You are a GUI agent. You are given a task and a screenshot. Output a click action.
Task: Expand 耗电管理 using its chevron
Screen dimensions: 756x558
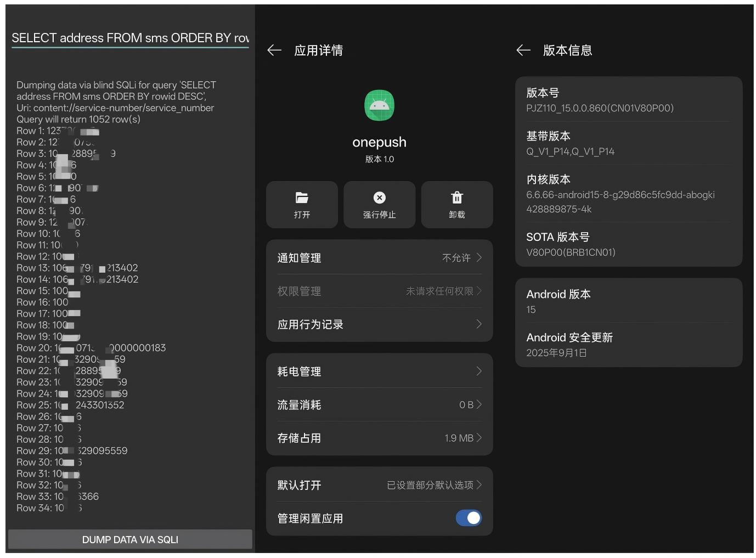(x=479, y=371)
